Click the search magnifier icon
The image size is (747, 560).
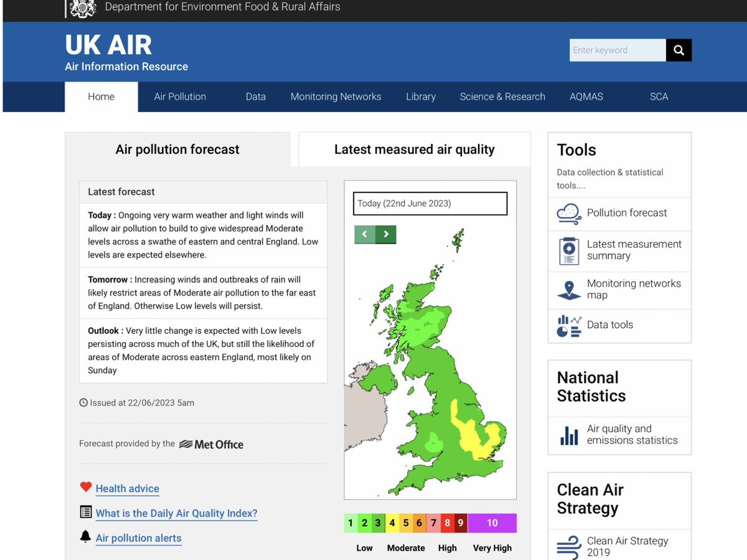pos(679,50)
